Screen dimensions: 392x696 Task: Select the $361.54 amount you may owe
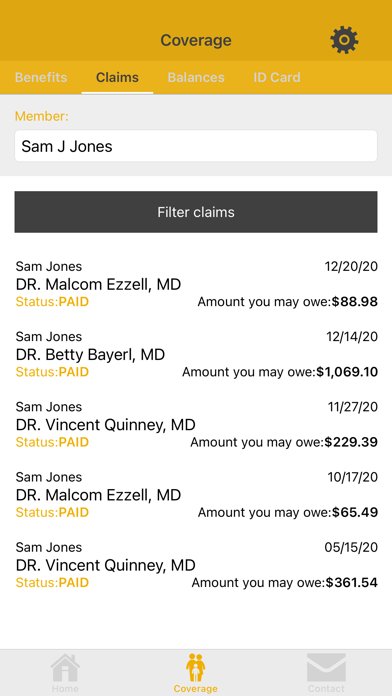352,582
